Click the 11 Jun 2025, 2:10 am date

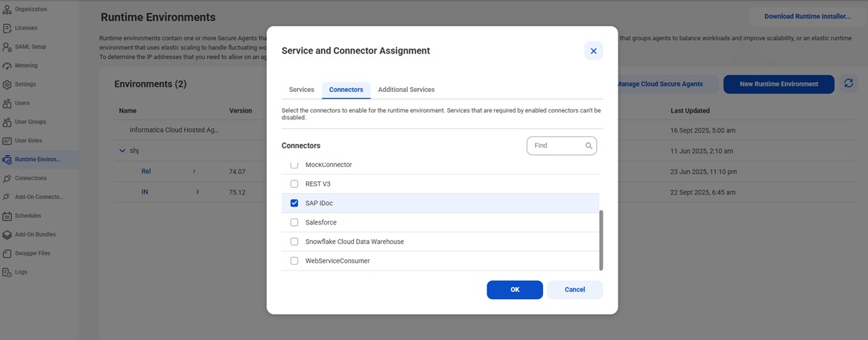(702, 151)
